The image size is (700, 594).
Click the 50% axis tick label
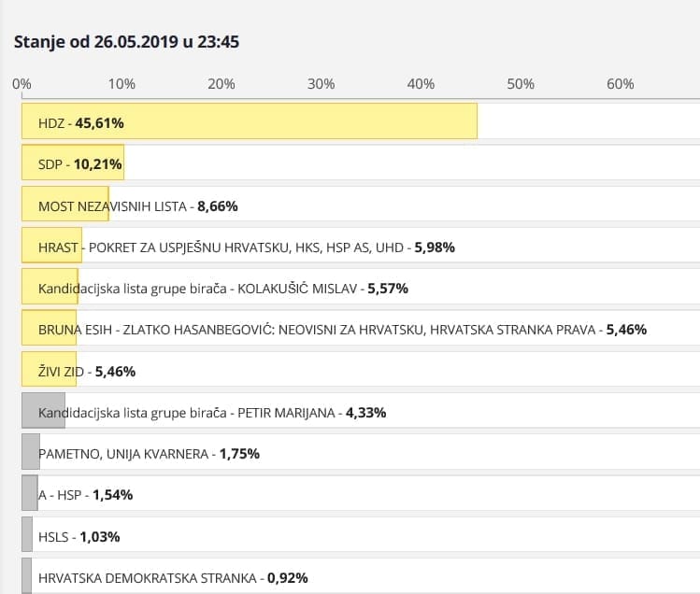521,84
